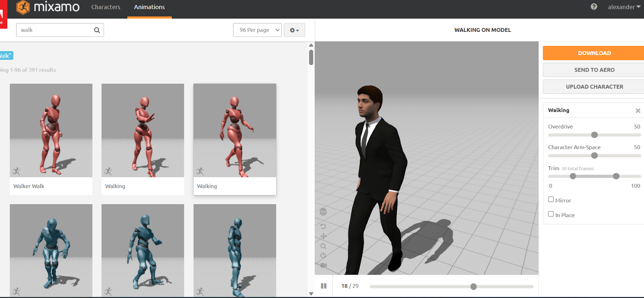Switch to the Animations tab
The image size is (644, 298).
point(149,7)
